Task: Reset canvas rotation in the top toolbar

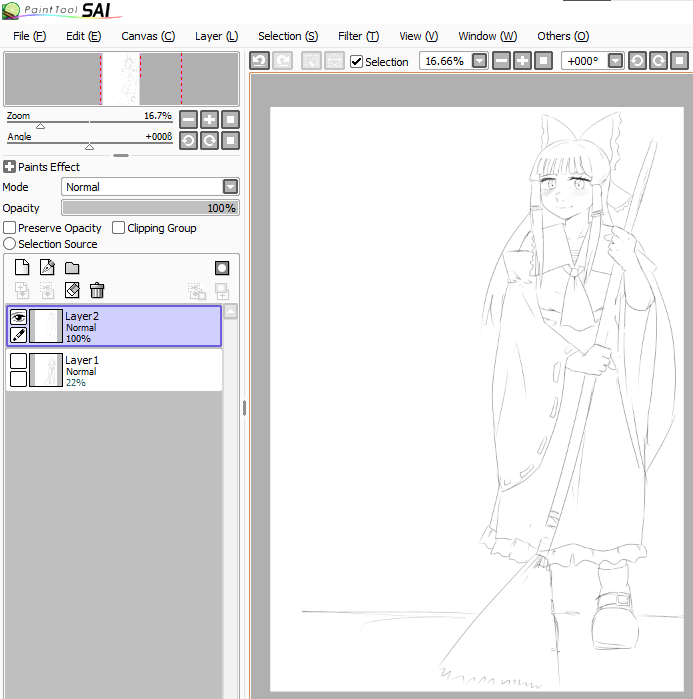Action: pyautogui.click(x=680, y=61)
